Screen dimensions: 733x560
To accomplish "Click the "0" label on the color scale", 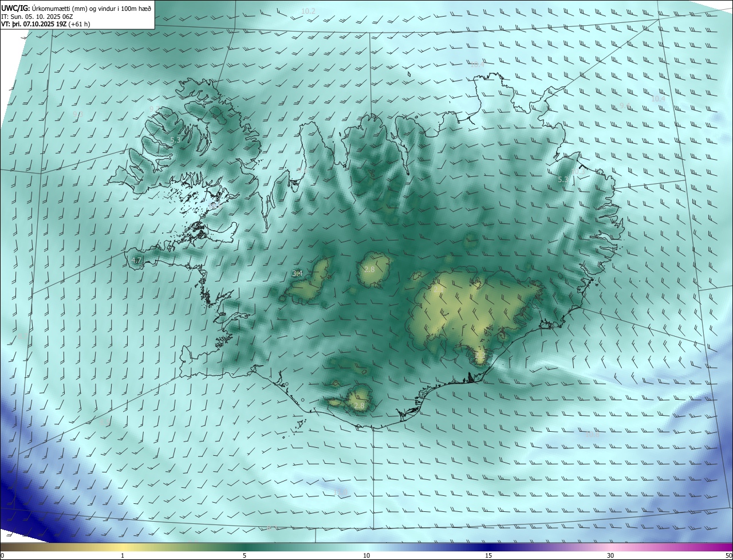I will click(2, 555).
